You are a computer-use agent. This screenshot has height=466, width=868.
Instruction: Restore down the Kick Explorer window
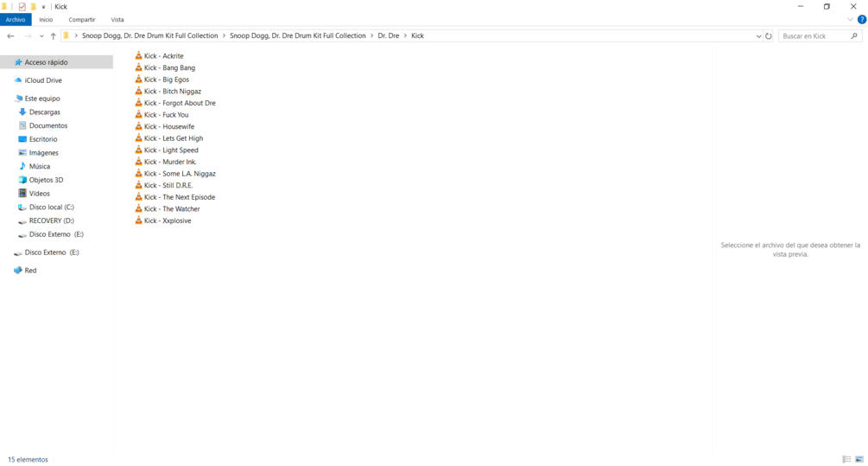click(x=827, y=7)
